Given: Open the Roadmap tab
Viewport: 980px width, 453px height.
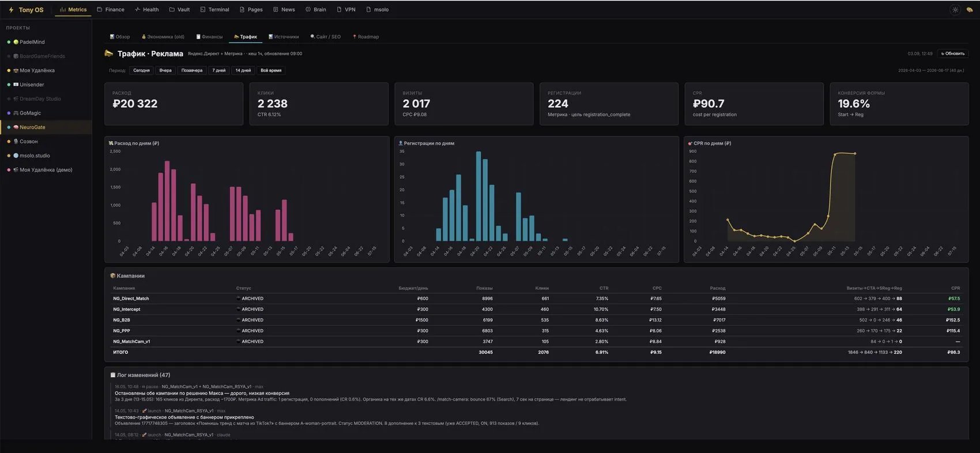Looking at the screenshot, I should point(366,37).
